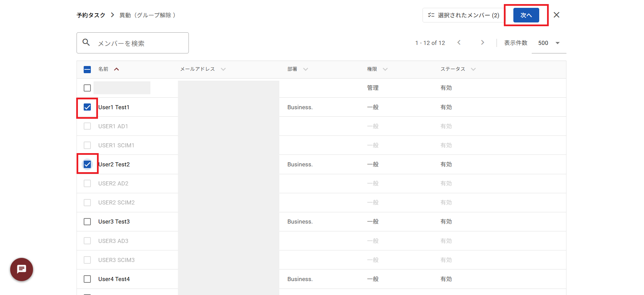Open the 表示件数 500 dropdown
This screenshot has width=644, height=295.
(549, 43)
